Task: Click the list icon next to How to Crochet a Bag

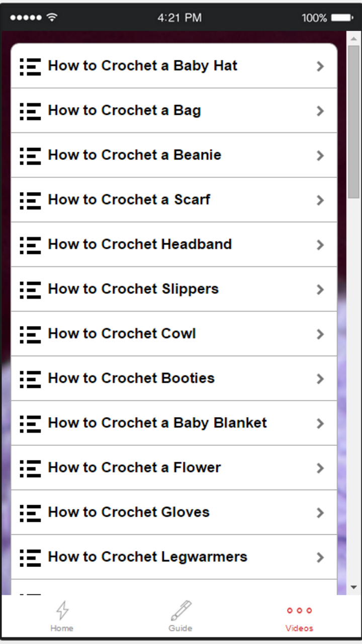Action: pyautogui.click(x=30, y=111)
